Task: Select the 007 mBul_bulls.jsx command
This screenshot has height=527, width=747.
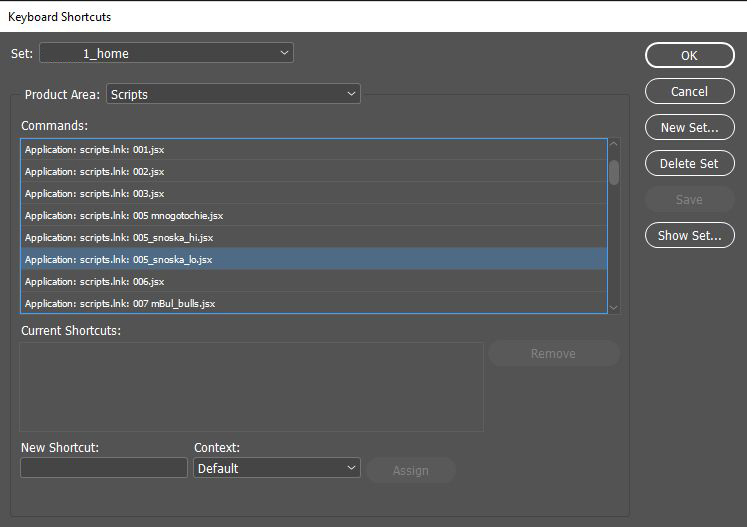Action: point(314,303)
